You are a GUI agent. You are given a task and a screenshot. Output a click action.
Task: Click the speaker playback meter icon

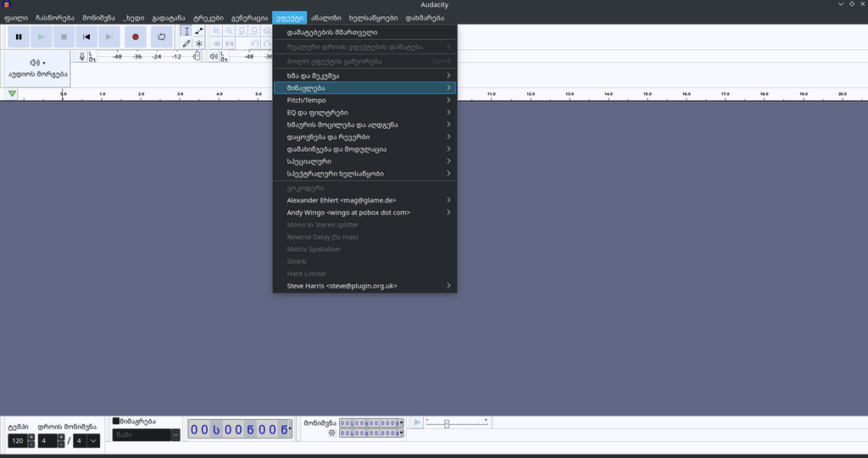[214, 57]
